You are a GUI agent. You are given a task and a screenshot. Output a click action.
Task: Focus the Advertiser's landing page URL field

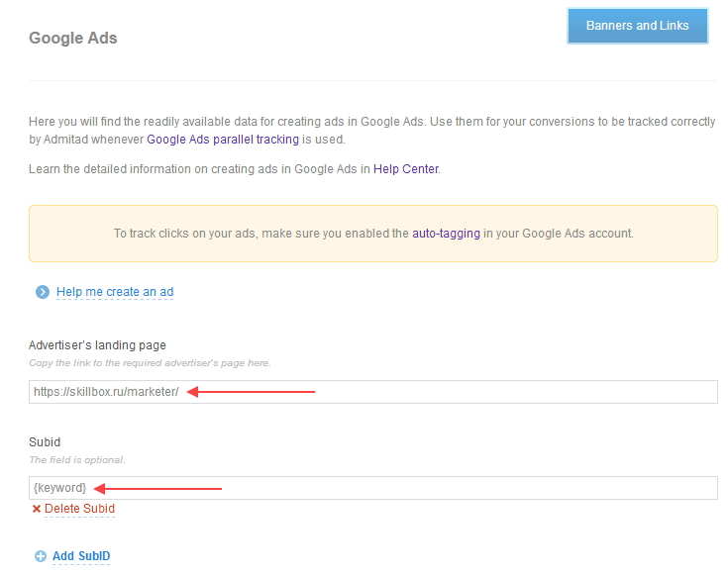pos(446,392)
